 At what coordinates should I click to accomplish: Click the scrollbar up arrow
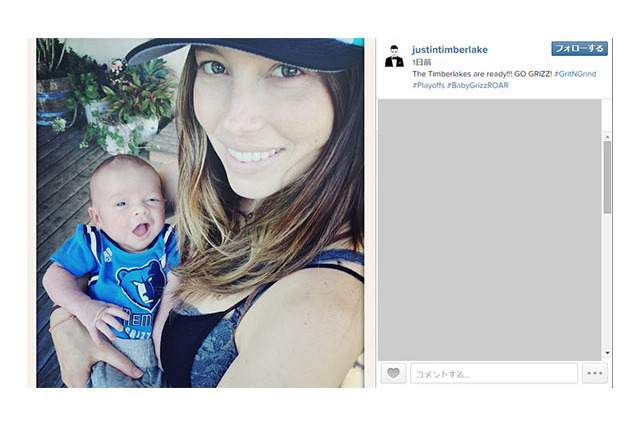pos(607,137)
